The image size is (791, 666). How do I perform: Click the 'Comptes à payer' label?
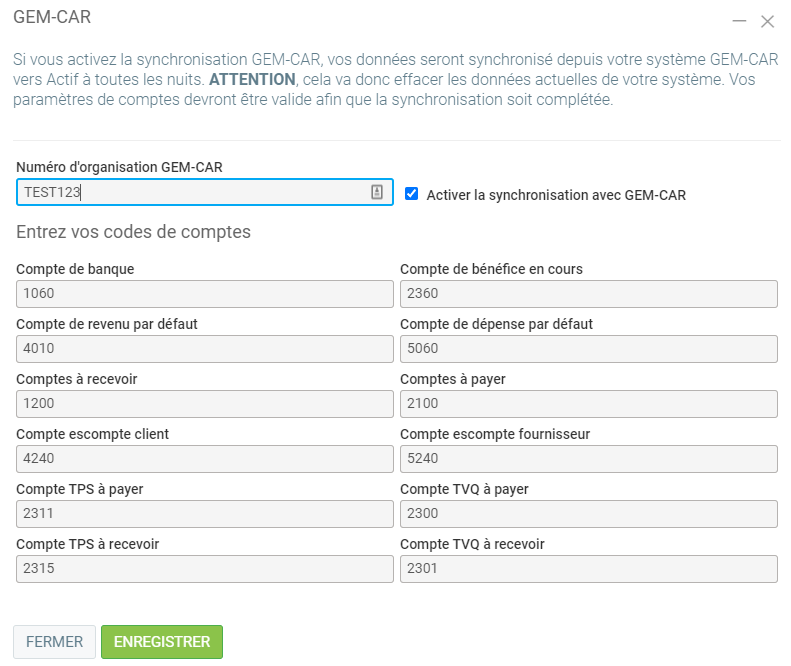click(453, 379)
